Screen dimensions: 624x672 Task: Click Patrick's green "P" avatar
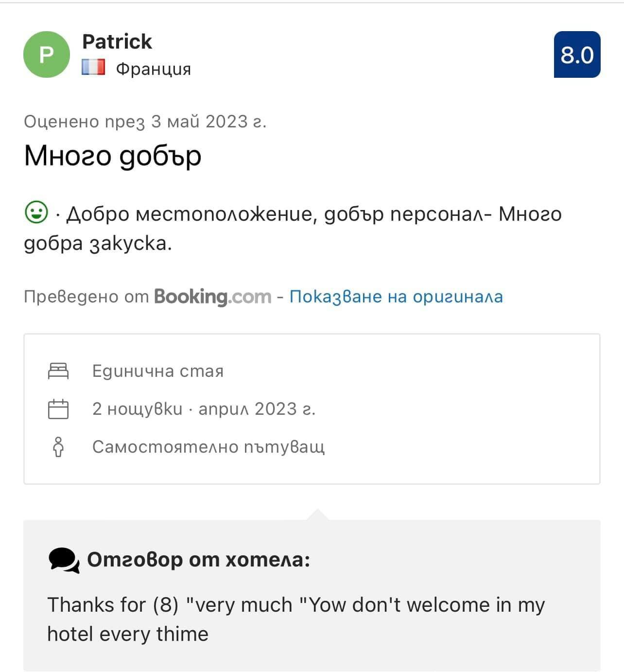coord(47,54)
